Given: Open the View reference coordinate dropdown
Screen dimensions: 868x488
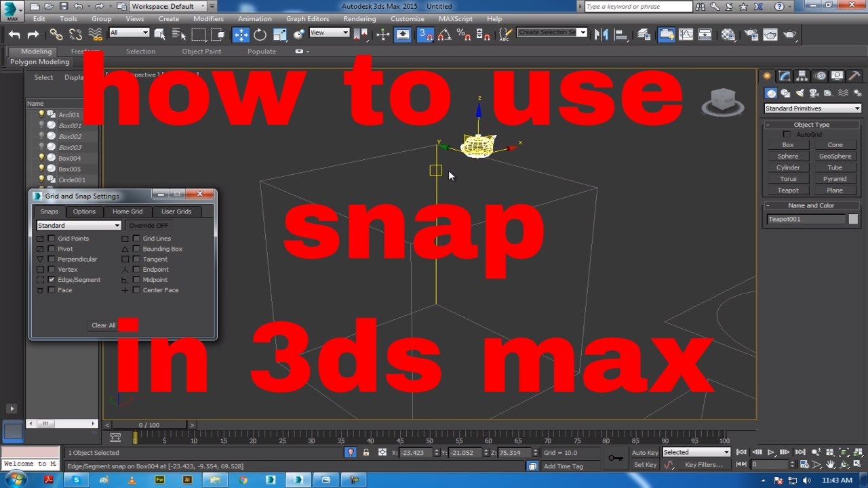Looking at the screenshot, I should (330, 33).
